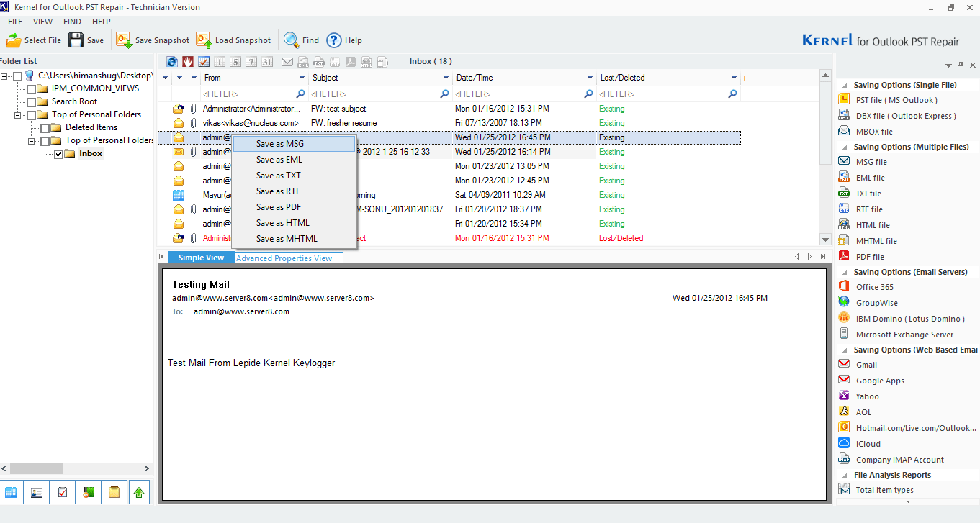Click the calendar day 1 view icon
This screenshot has height=523, width=980.
click(x=220, y=62)
